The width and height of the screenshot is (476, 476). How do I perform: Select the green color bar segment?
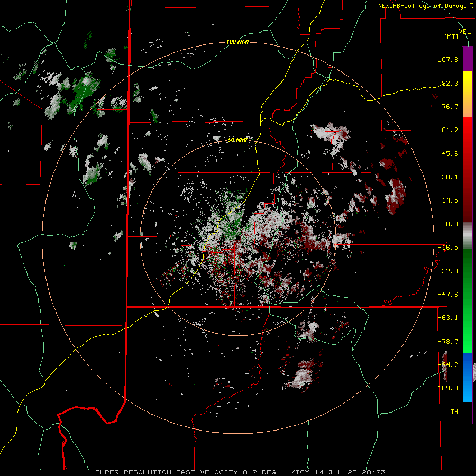[467, 300]
